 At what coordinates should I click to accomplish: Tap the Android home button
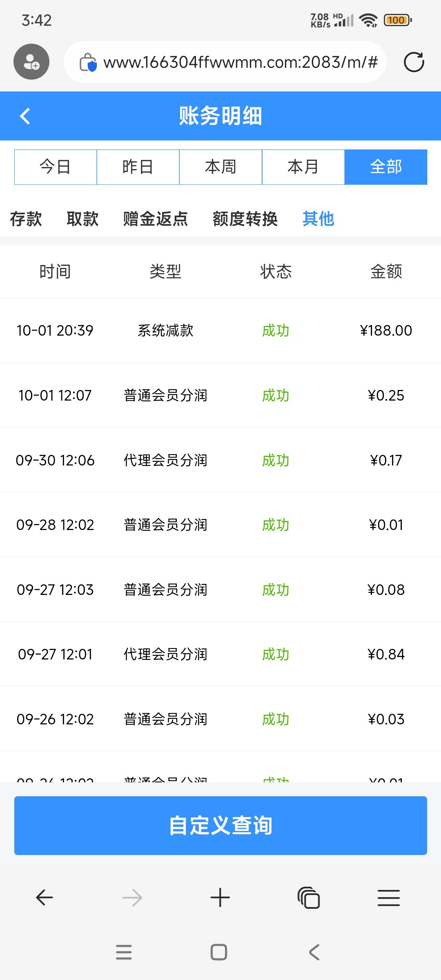click(x=219, y=952)
